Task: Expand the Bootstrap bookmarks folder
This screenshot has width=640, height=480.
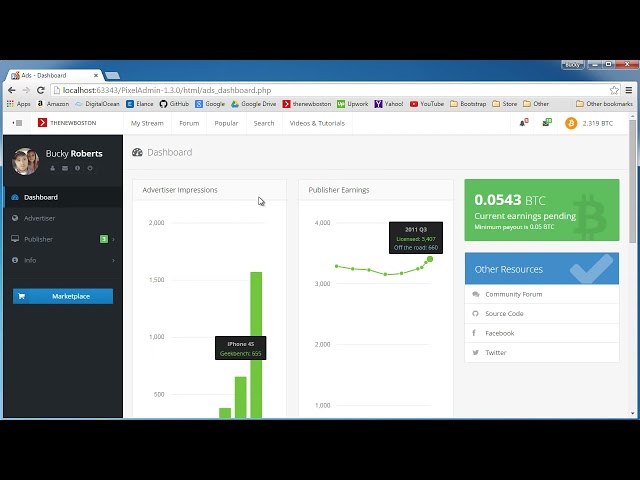Action: pyautogui.click(x=468, y=104)
